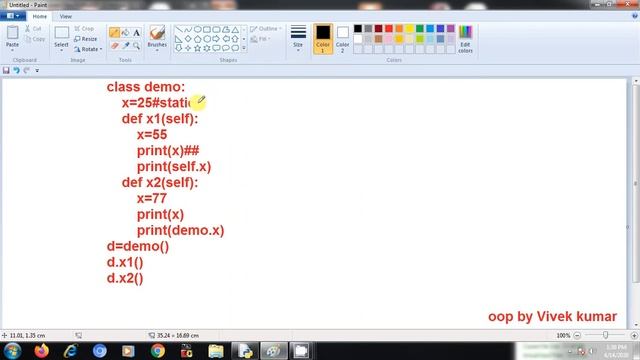Open the Paint file menu button
The image size is (640, 360).
[x=13, y=16]
